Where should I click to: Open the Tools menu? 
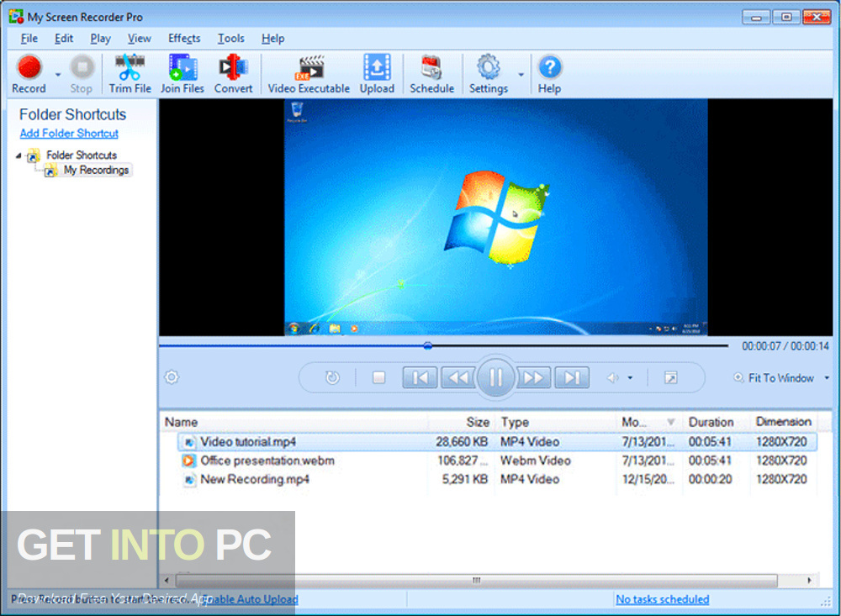point(230,39)
